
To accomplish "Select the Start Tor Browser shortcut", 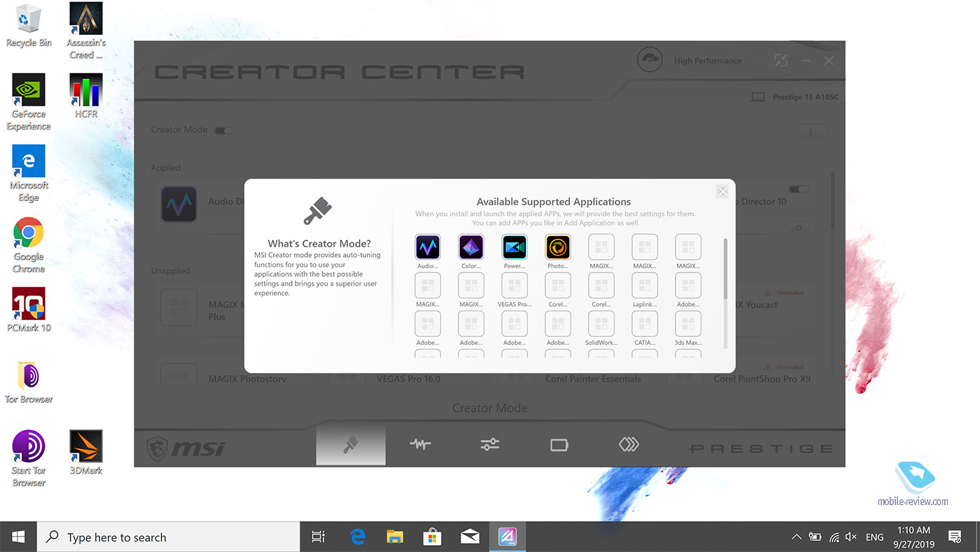I will click(x=29, y=459).
